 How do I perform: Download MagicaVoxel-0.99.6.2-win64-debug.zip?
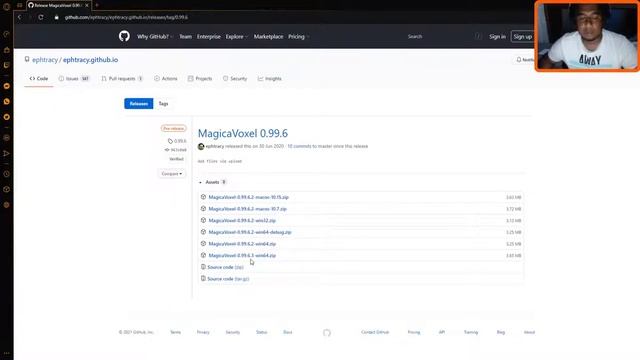[250, 232]
